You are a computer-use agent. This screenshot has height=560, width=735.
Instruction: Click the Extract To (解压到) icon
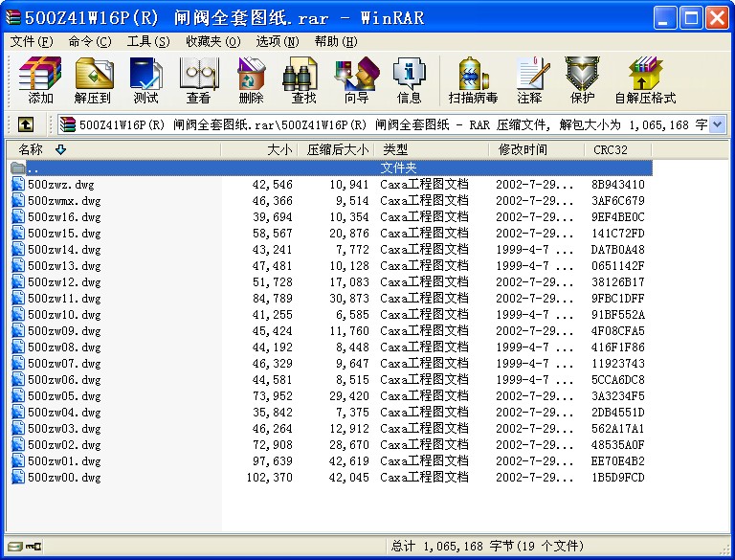pyautogui.click(x=93, y=79)
